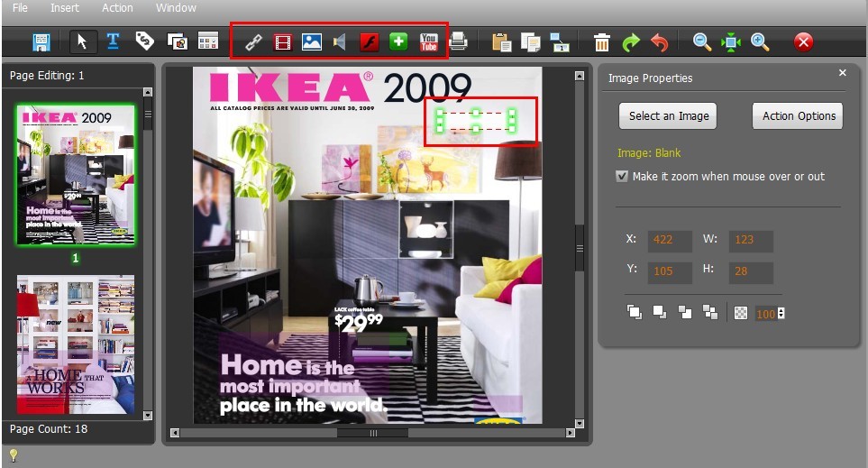Click the copy pages icon
Image resolution: width=868 pixels, height=468 pixels.
pyautogui.click(x=530, y=42)
